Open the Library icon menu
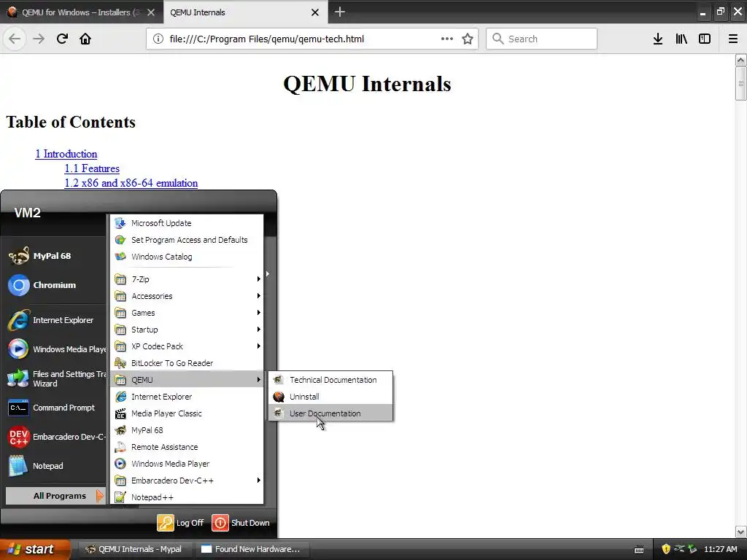This screenshot has height=560, width=747. (681, 39)
